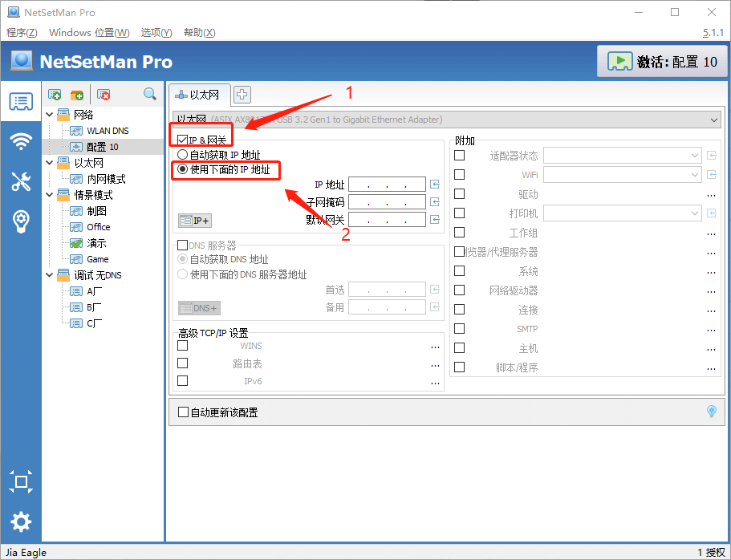Get current printer arrow icon
Image resolution: width=731 pixels, height=560 pixels.
(712, 213)
